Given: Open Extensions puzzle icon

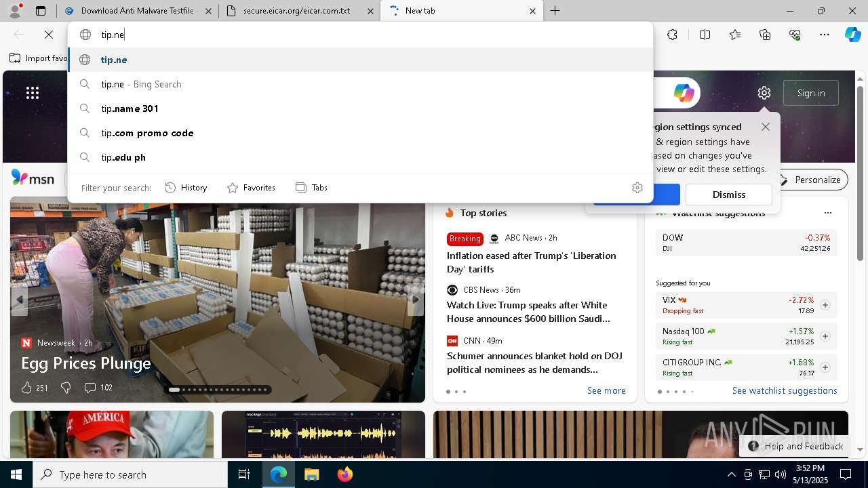Looking at the screenshot, I should (x=672, y=35).
